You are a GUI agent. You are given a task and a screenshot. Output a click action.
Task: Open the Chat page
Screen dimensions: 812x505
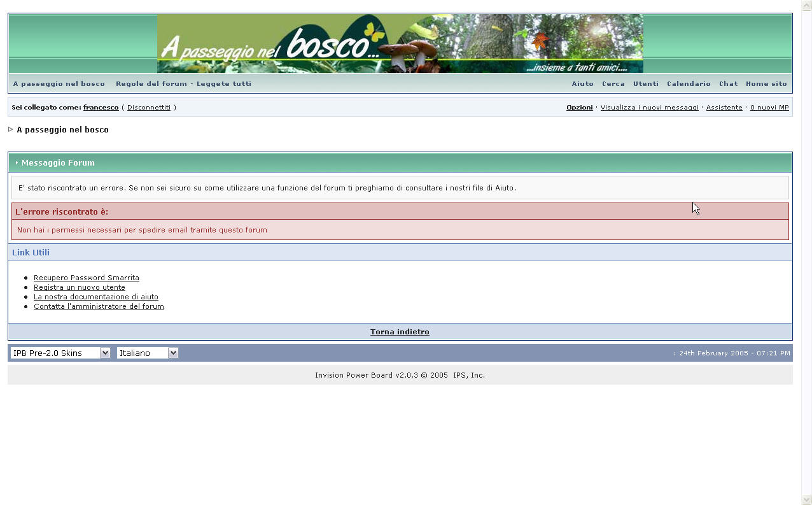click(728, 84)
